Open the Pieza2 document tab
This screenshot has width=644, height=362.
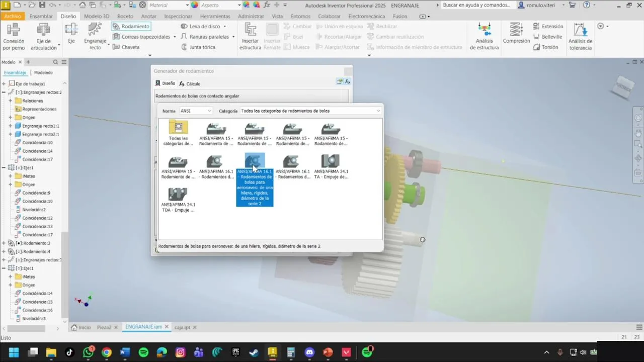click(104, 327)
